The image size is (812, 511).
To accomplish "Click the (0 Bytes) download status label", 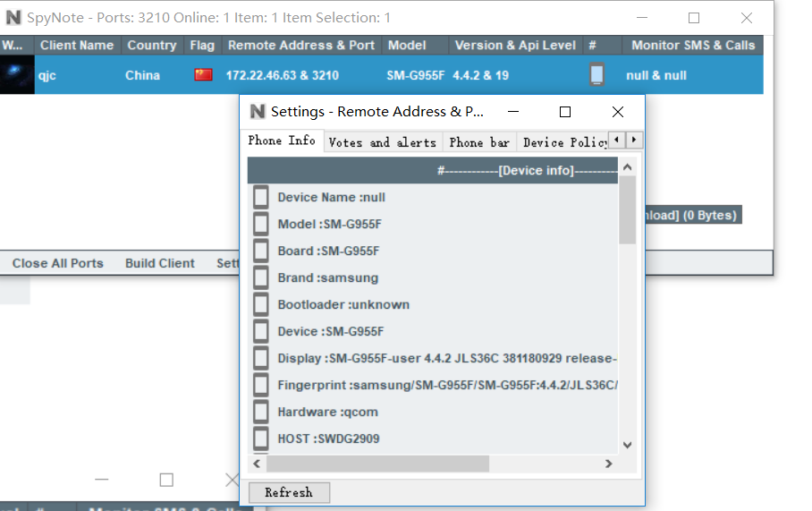I will (693, 215).
